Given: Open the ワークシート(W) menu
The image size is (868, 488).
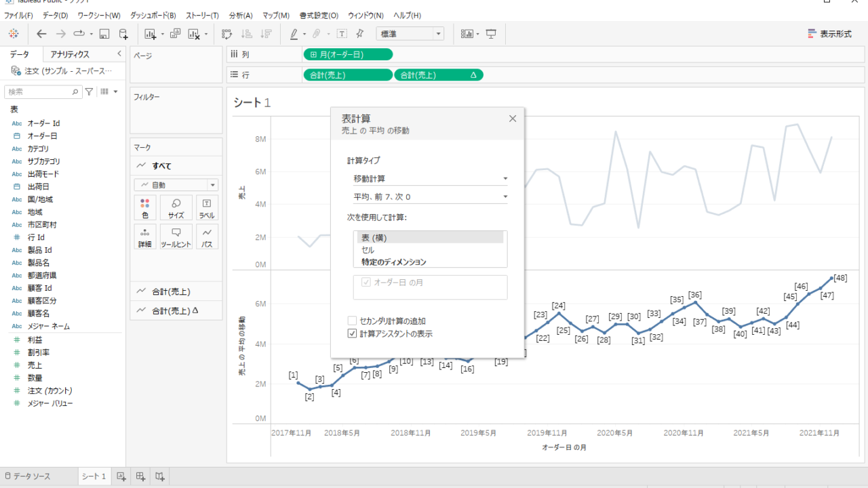Looking at the screenshot, I should point(99,15).
